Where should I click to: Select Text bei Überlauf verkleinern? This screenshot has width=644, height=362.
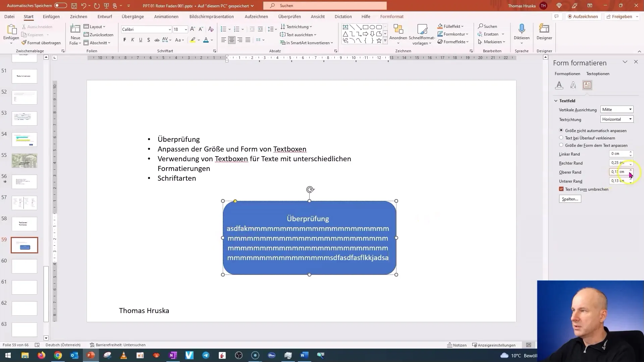click(x=561, y=138)
